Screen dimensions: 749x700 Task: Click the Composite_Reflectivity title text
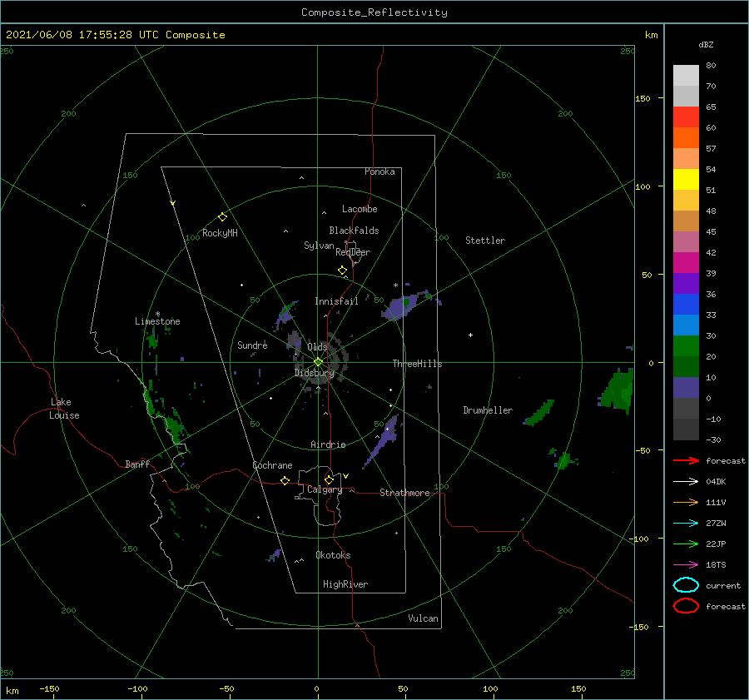(x=374, y=12)
